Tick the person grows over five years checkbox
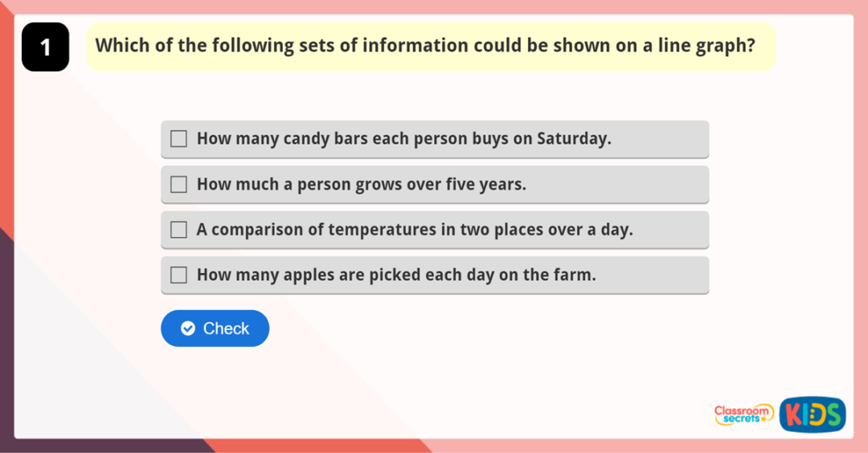This screenshot has width=868, height=453. pyautogui.click(x=178, y=184)
